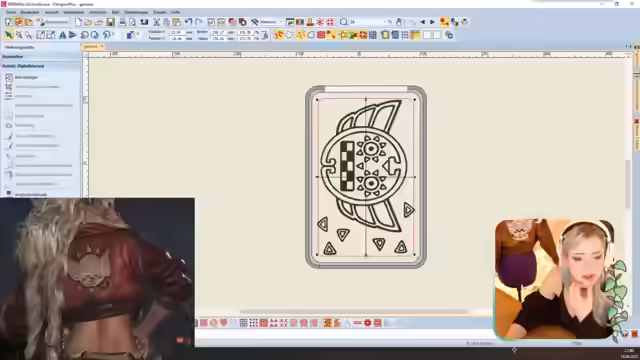Click the red flower-shaped icon in bottom toolbar
Viewport: 640px width, 360px height.
(x=367, y=323)
